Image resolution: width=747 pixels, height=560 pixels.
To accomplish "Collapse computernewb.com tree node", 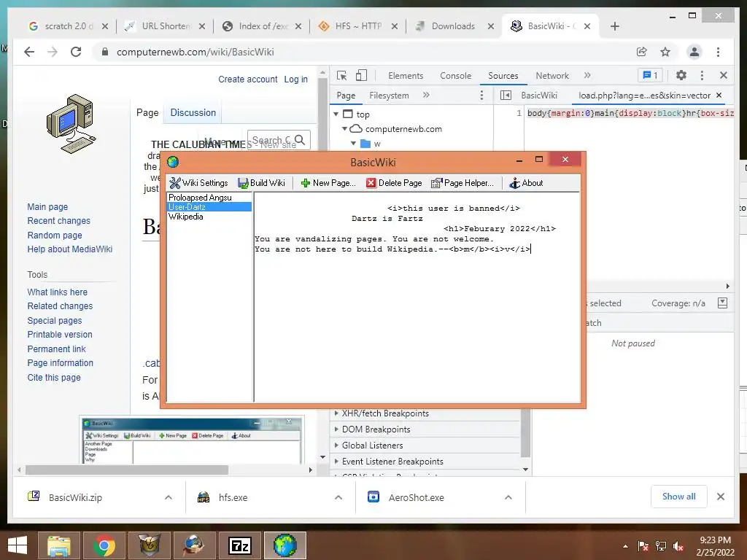I will 344,129.
